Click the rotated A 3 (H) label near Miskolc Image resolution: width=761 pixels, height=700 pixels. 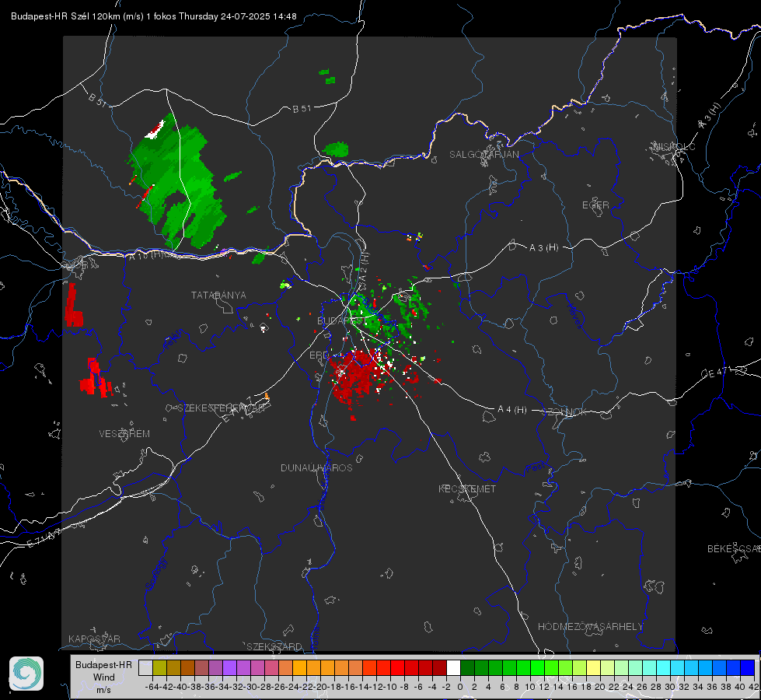click(x=710, y=116)
